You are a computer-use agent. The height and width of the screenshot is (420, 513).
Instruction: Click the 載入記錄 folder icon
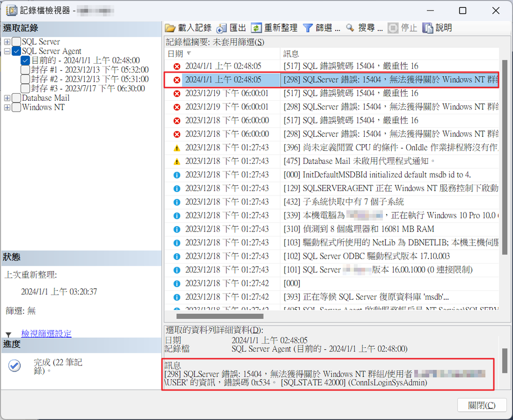tap(170, 28)
